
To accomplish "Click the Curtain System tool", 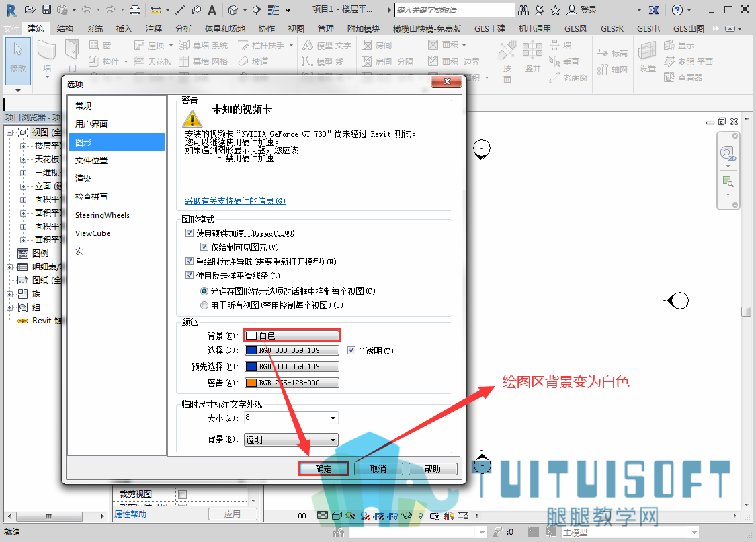I will 204,45.
